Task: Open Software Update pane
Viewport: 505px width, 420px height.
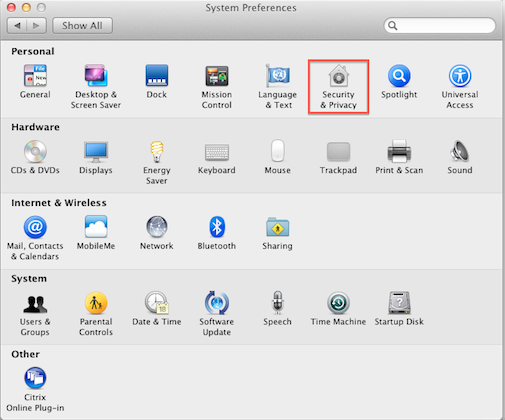Action: click(217, 314)
